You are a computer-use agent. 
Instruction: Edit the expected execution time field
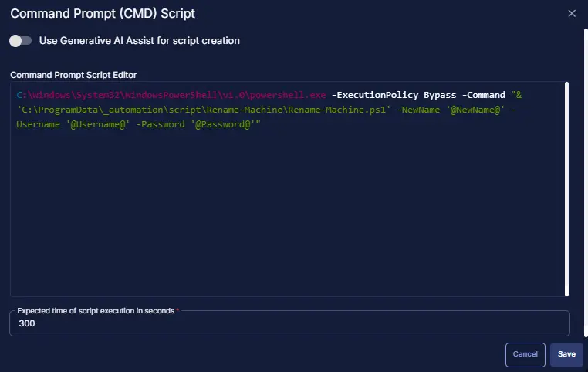[289, 323]
